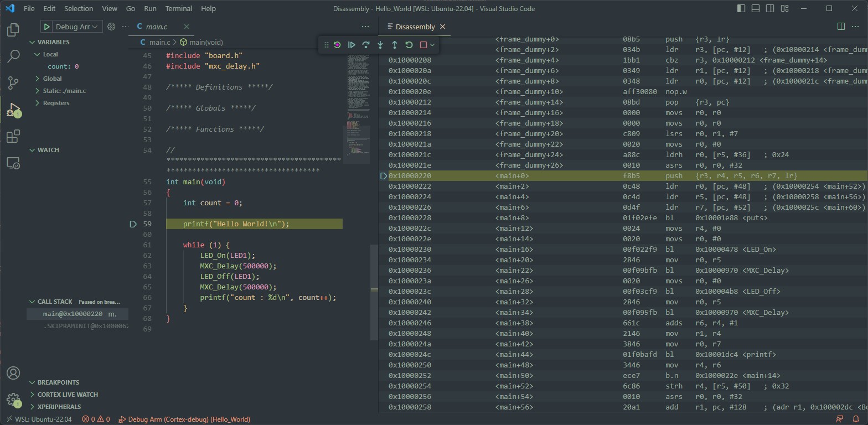
Task: Click the Reset device debug toolbar icon
Action: pos(337,45)
